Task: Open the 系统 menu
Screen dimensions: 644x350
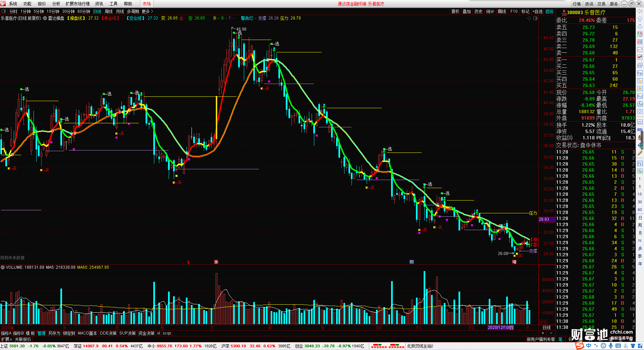Action: (13, 4)
